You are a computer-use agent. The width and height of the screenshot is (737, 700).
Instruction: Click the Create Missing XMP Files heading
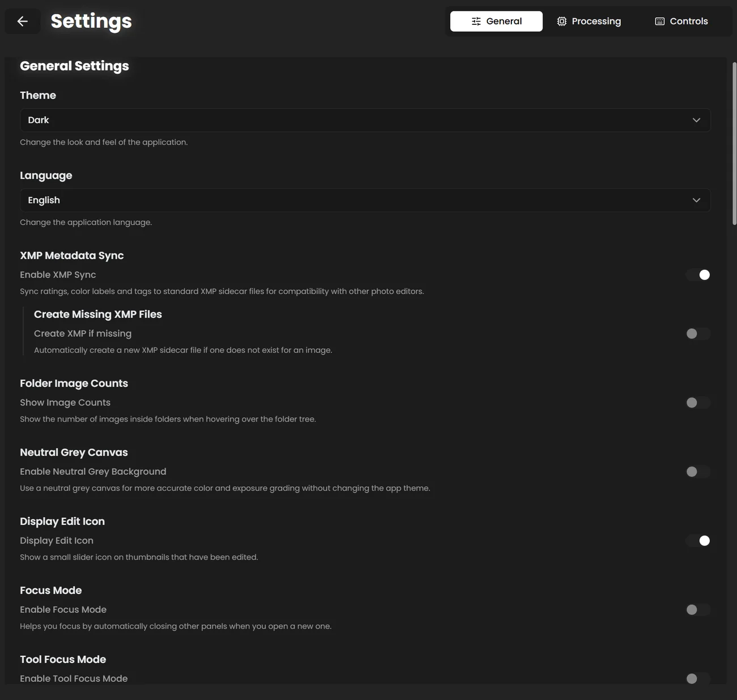(98, 315)
